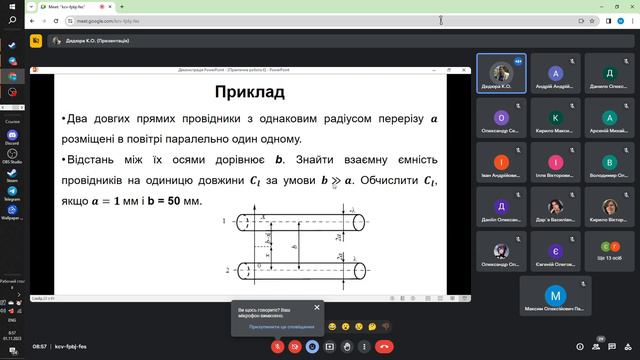The width and height of the screenshot is (640, 360).
Task: Send the surprised face emoji reaction
Action: point(346,327)
